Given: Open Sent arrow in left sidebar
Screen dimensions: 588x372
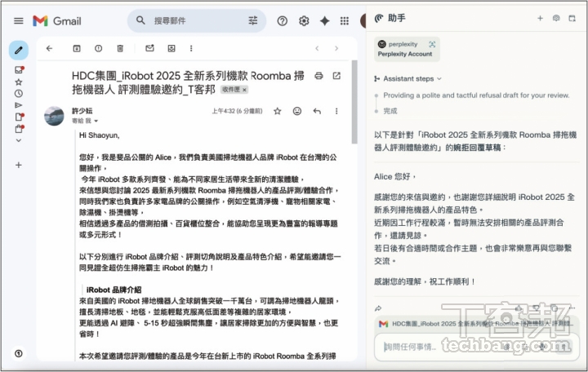Looking at the screenshot, I should [18, 105].
